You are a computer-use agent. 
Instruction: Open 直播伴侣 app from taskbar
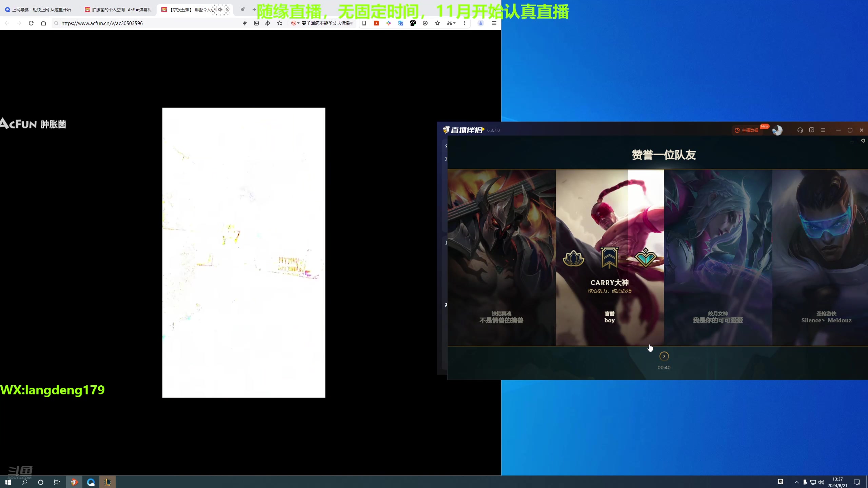[x=74, y=482]
